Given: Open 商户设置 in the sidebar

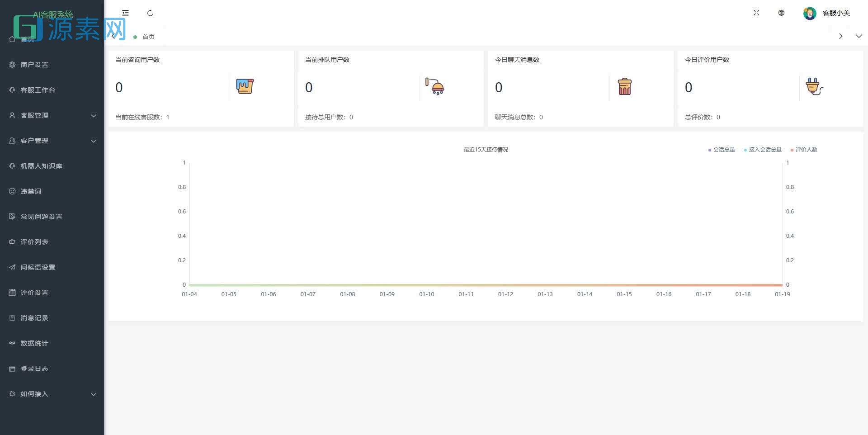Looking at the screenshot, I should (34, 65).
